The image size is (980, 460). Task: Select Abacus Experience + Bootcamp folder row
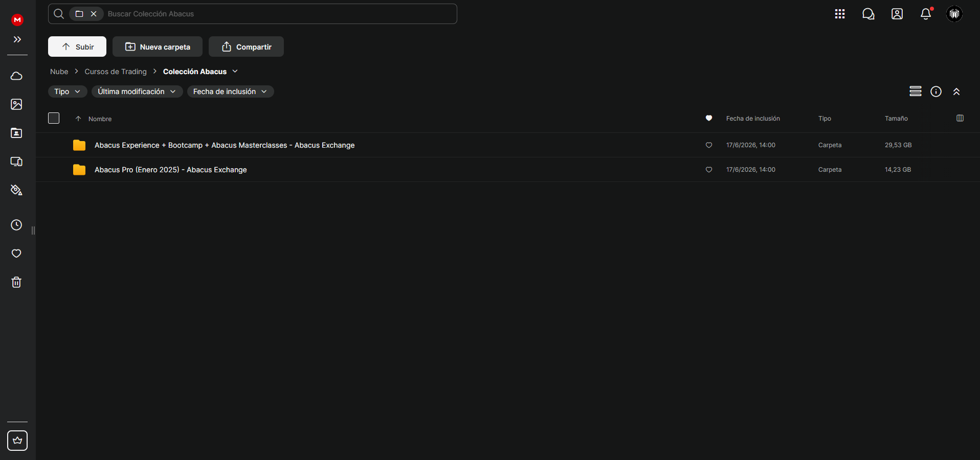click(x=508, y=145)
